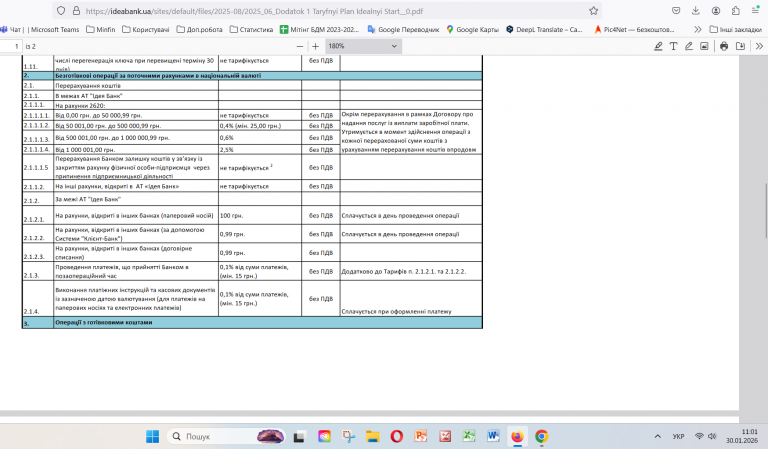768x449 pixels.
Task: Print the PDF document
Action: 724,46
